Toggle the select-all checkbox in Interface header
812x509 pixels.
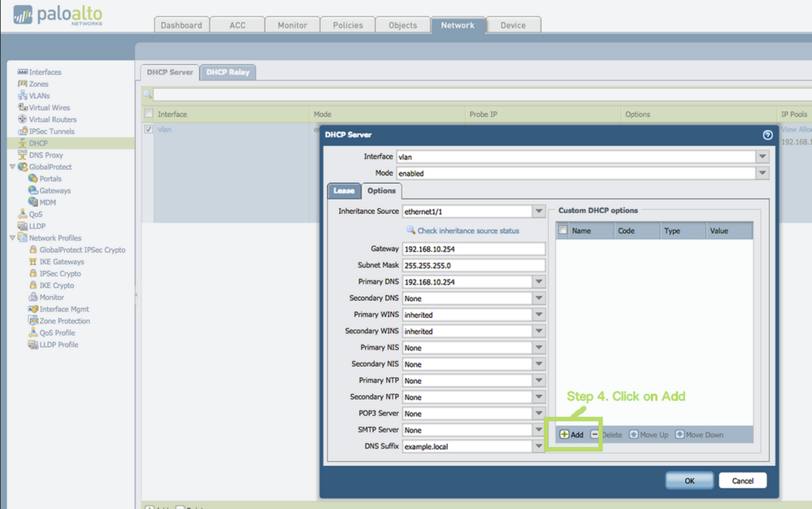click(148, 114)
